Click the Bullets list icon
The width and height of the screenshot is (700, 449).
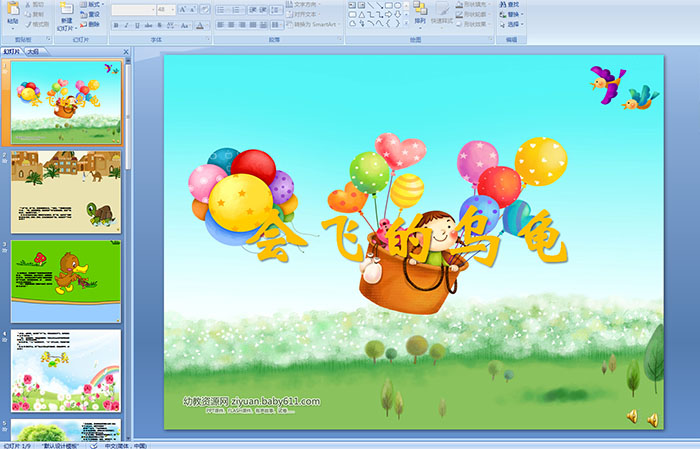point(222,10)
